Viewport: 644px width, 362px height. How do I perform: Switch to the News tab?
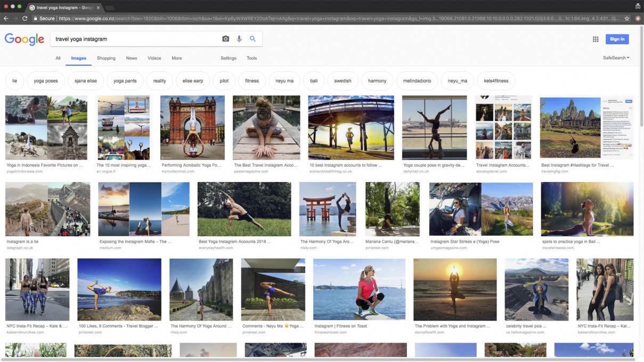tap(132, 58)
